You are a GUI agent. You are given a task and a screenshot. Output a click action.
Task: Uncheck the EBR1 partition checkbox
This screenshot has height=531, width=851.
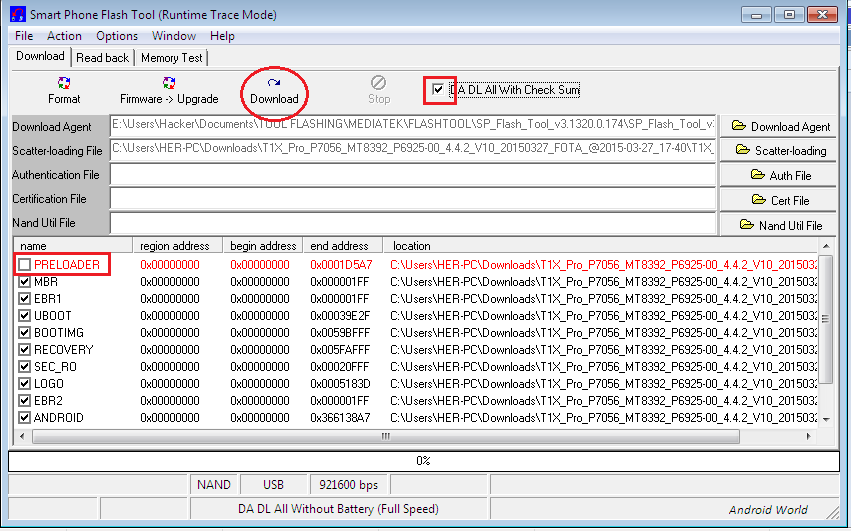[24, 299]
